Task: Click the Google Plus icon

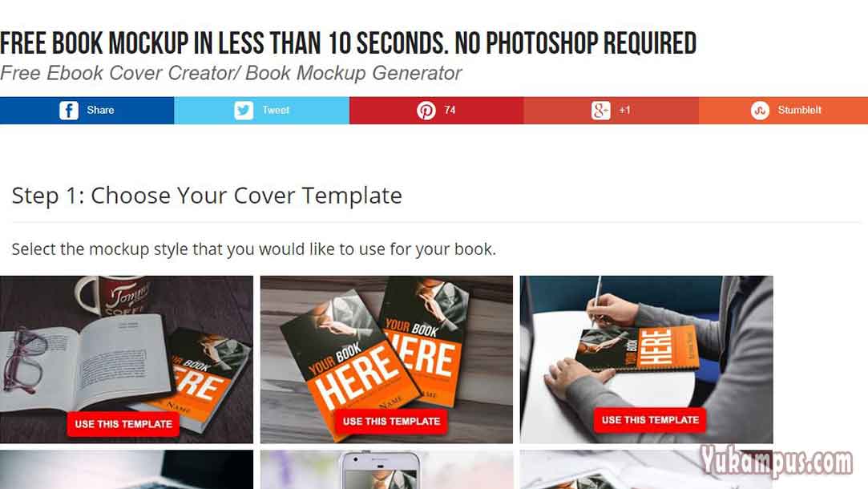Action: 600,110
